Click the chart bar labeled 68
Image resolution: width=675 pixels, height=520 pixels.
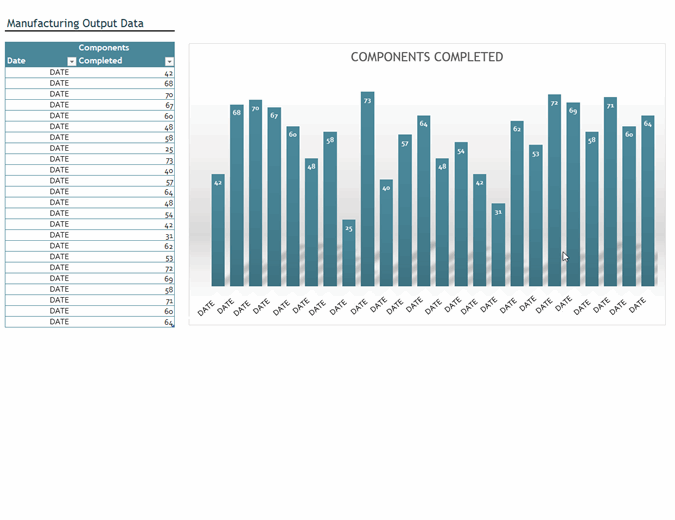(x=237, y=195)
